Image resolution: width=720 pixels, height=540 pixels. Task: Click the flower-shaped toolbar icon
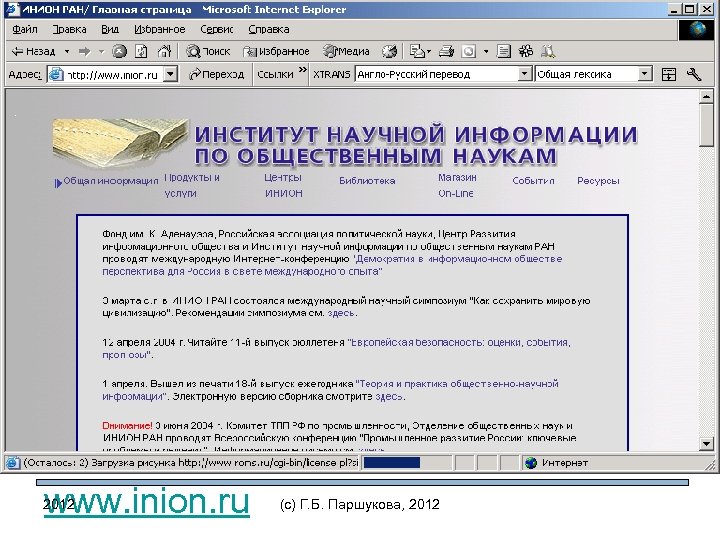(x=526, y=51)
